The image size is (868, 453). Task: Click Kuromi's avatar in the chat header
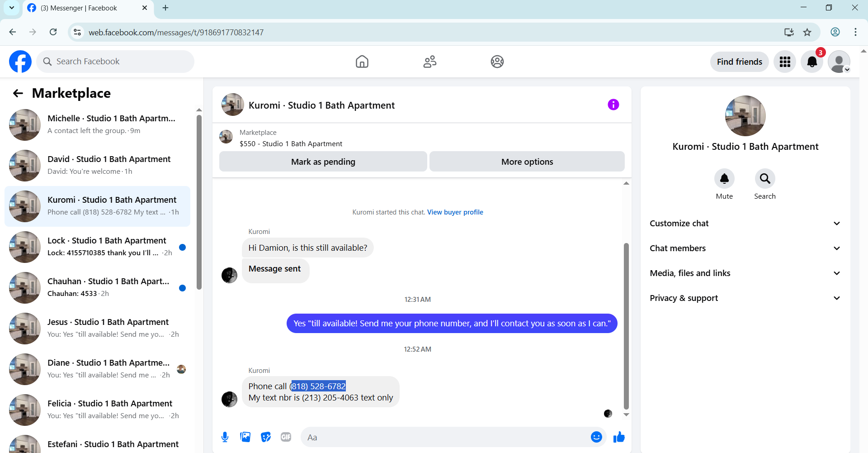233,105
